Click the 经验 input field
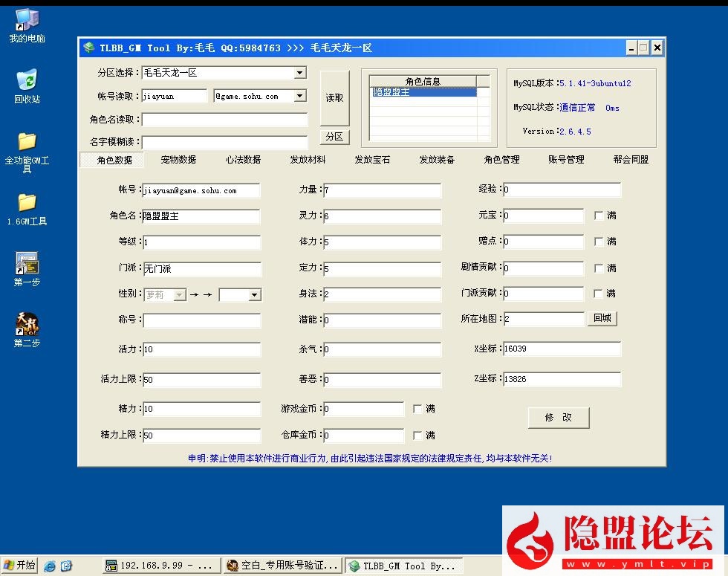Image resolution: width=728 pixels, height=576 pixels. coord(562,189)
